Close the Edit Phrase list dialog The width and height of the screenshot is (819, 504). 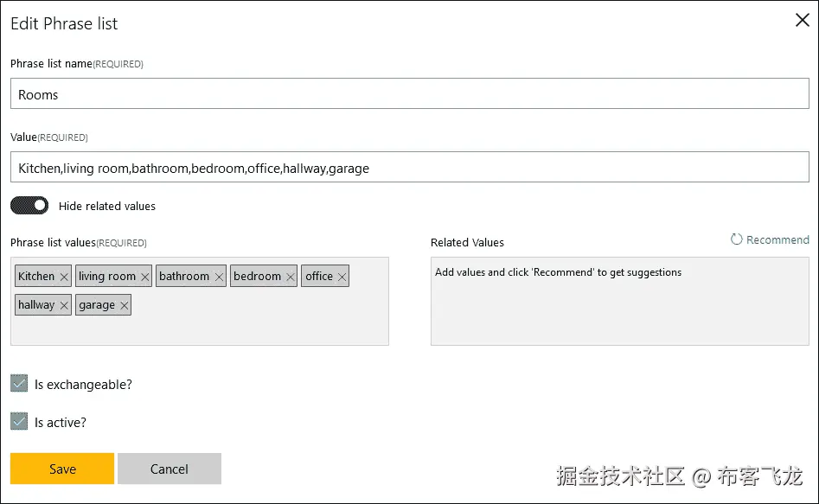[802, 20]
